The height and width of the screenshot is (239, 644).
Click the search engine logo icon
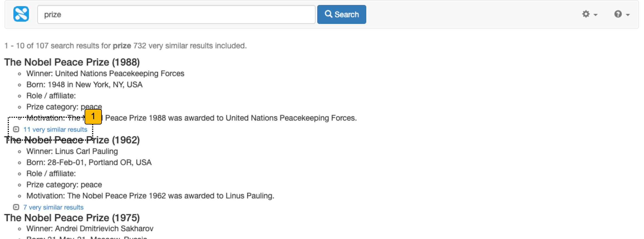click(21, 14)
